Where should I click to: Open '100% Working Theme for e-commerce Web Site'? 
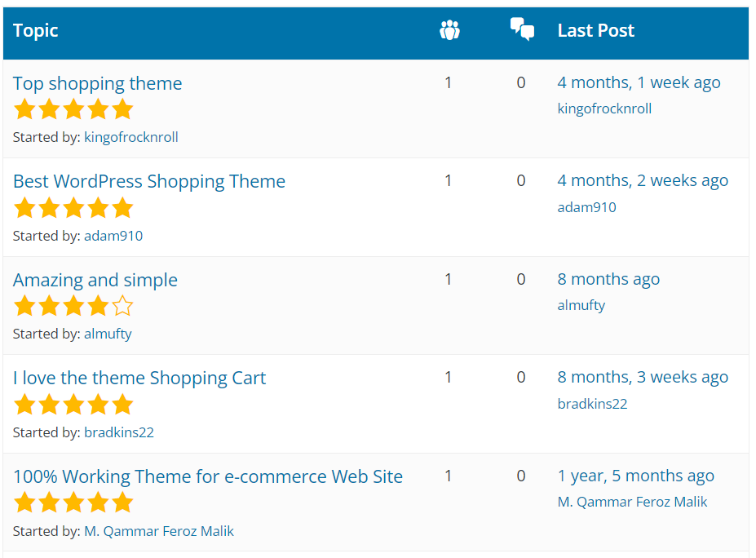point(208,476)
